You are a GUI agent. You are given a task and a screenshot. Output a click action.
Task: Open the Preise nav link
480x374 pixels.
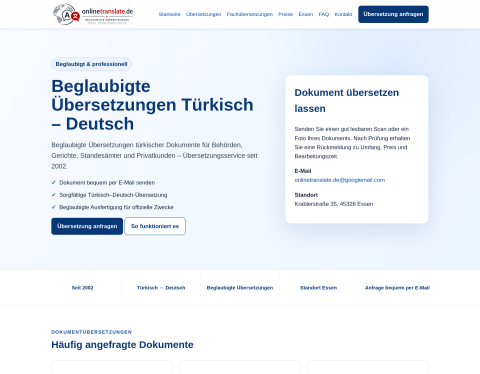pyautogui.click(x=286, y=14)
